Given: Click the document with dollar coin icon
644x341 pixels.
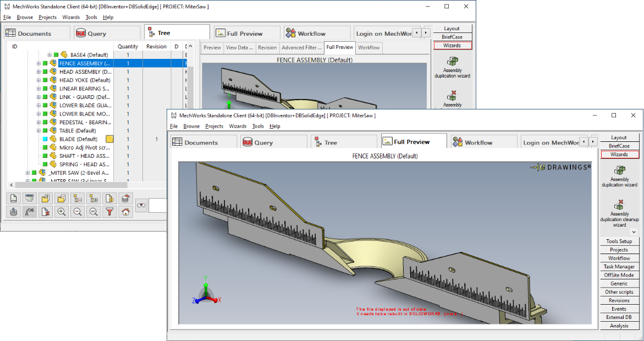Looking at the screenshot, I should coord(109,199).
